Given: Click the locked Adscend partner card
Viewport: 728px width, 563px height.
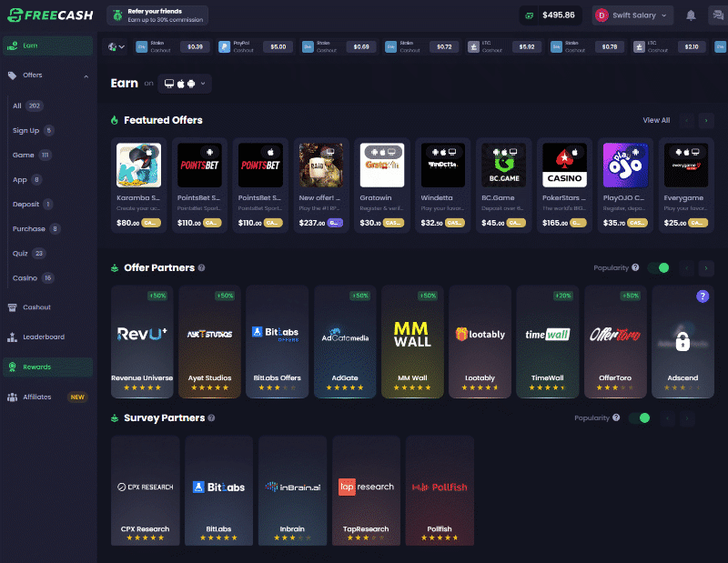Looking at the screenshot, I should (683, 342).
